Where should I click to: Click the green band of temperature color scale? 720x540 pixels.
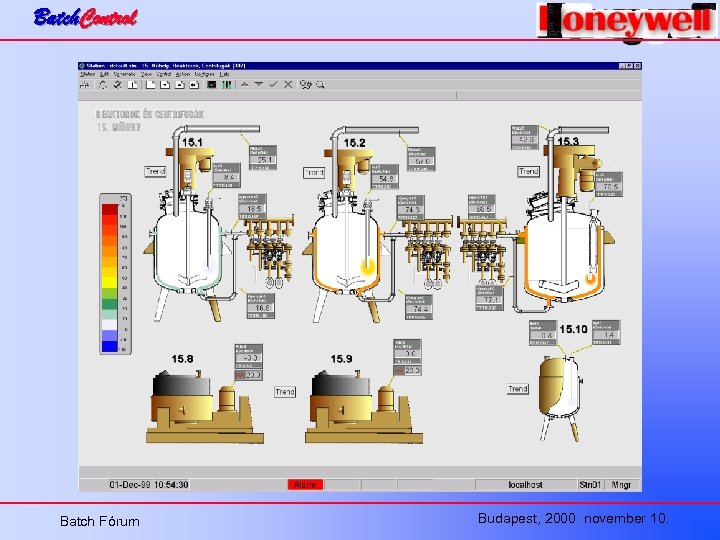[x=110, y=304]
